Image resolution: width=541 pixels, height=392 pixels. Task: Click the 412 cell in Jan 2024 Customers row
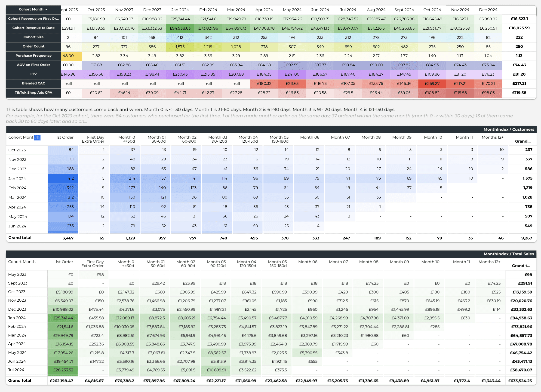[x=63, y=178]
